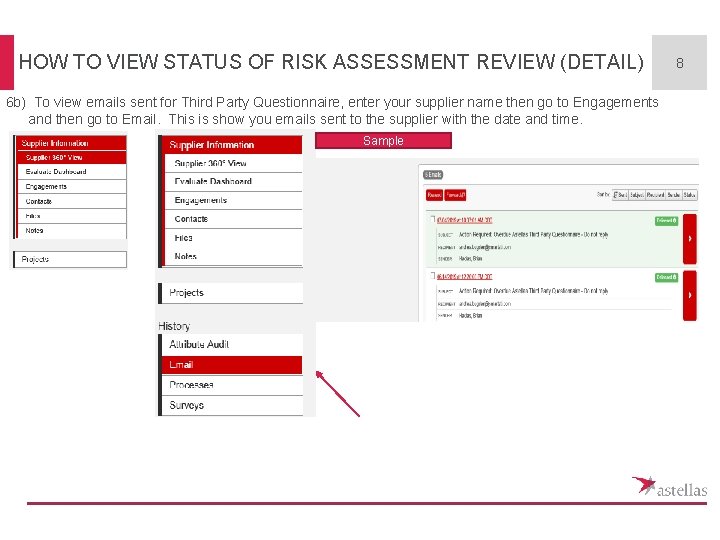Select Evaluate Dashboard in the large menu
Image resolution: width=720 pixels, height=540 pixels.
(x=233, y=181)
